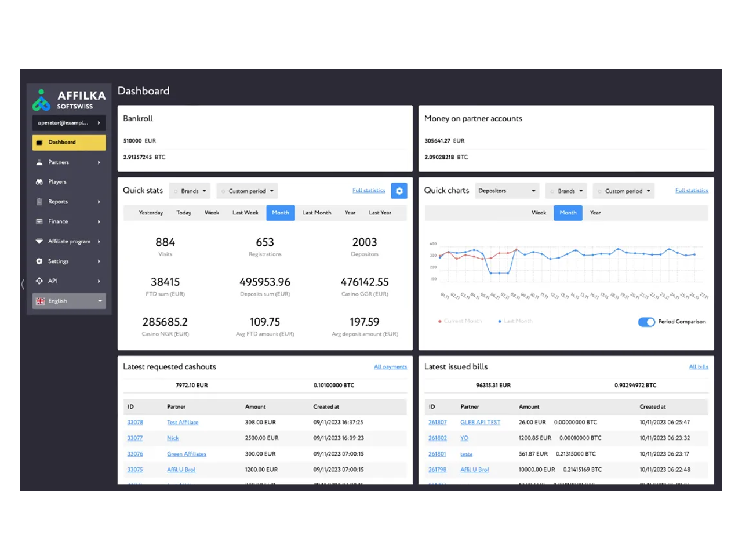Click the All payments link in cashouts
Viewport: 742px width, 560px height.
(x=390, y=366)
